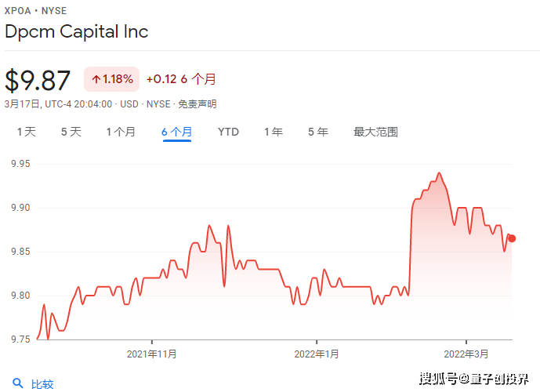The height and width of the screenshot is (392, 540).
Task: Click the 2021年11月 axis marker
Action: [151, 354]
